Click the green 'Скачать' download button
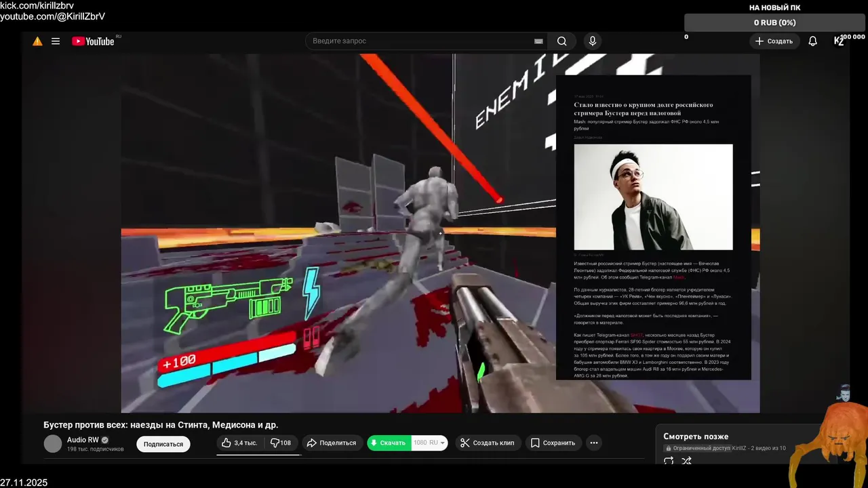The height and width of the screenshot is (488, 868). coord(389,443)
